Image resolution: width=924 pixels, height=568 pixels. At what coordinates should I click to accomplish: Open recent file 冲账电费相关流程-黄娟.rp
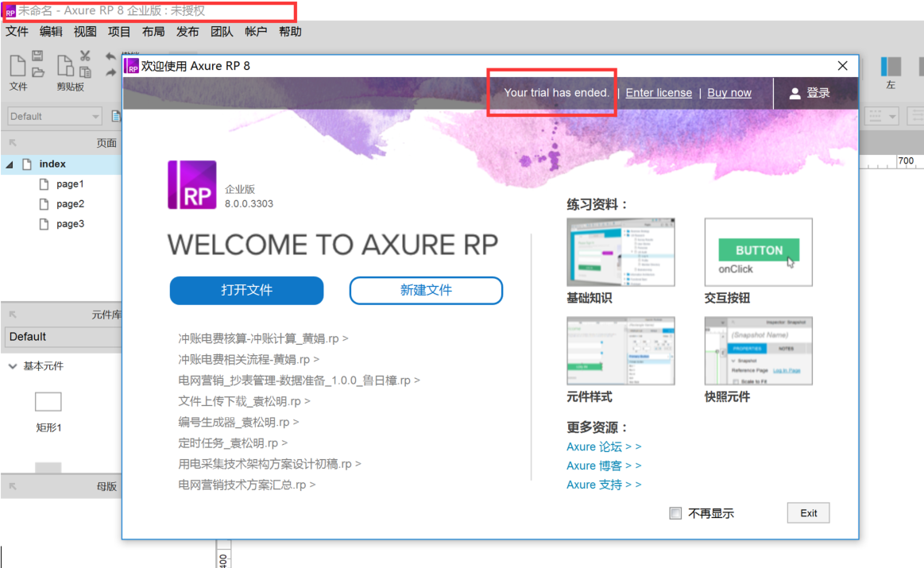pos(248,359)
